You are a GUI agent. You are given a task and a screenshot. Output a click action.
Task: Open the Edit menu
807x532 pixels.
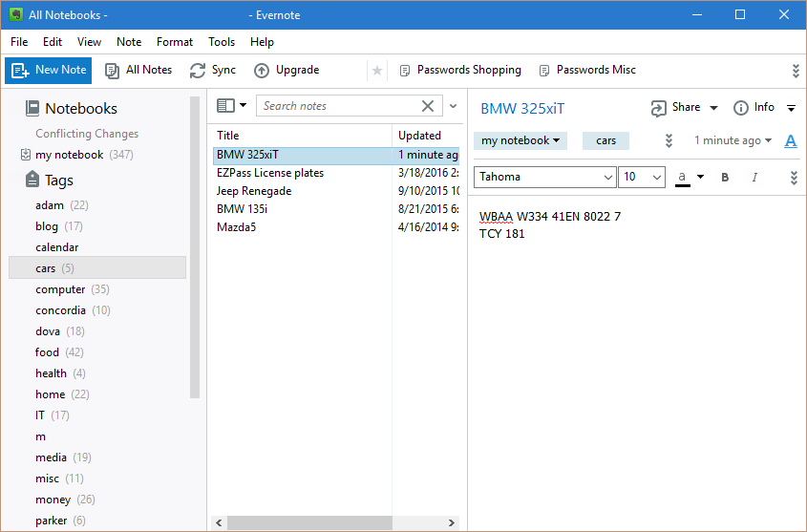[x=53, y=42]
